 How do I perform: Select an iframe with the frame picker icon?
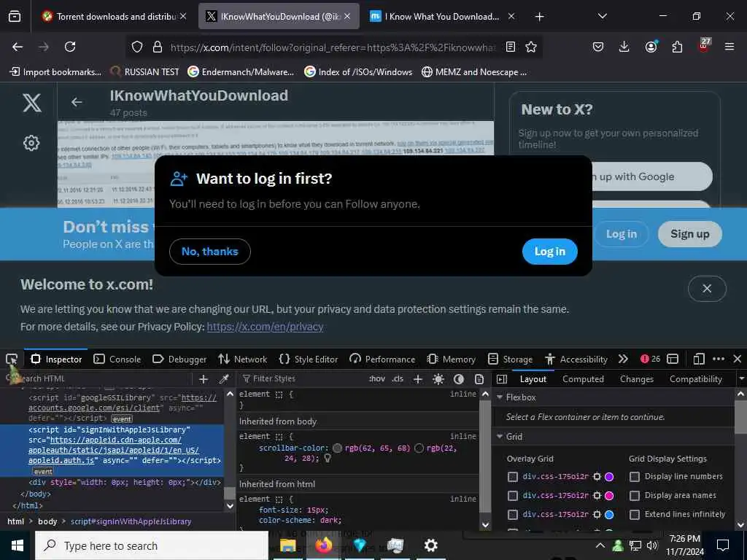click(673, 359)
